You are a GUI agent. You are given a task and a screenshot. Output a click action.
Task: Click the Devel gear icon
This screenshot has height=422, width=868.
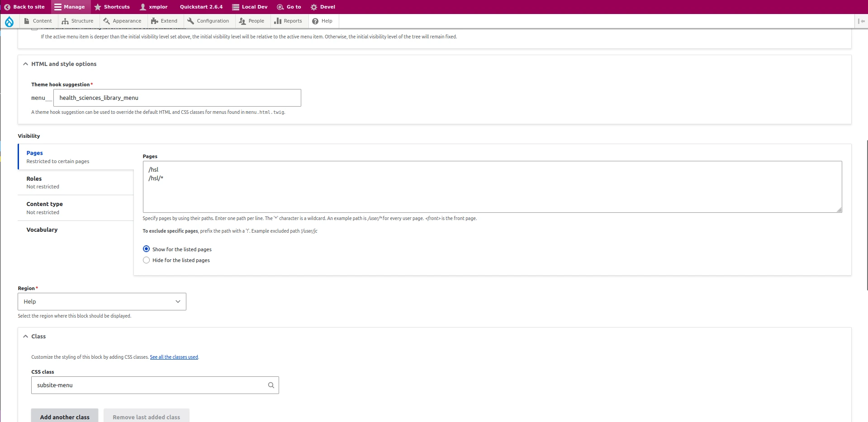(314, 7)
